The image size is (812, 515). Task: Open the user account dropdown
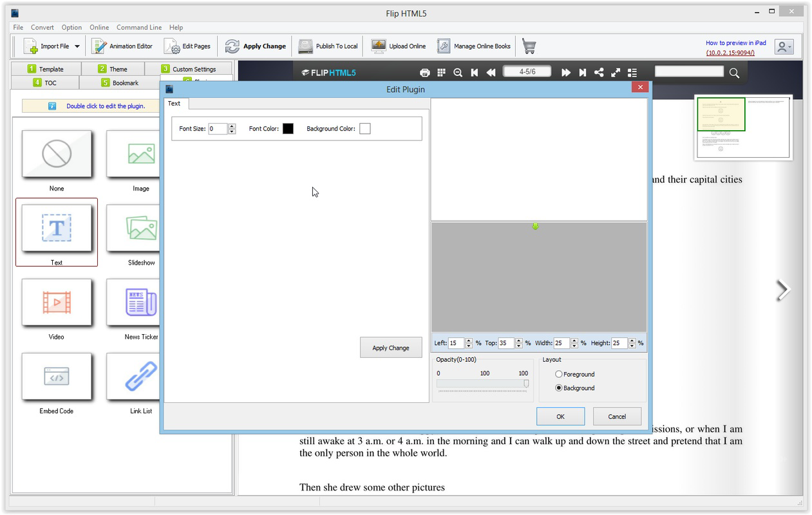pos(784,46)
